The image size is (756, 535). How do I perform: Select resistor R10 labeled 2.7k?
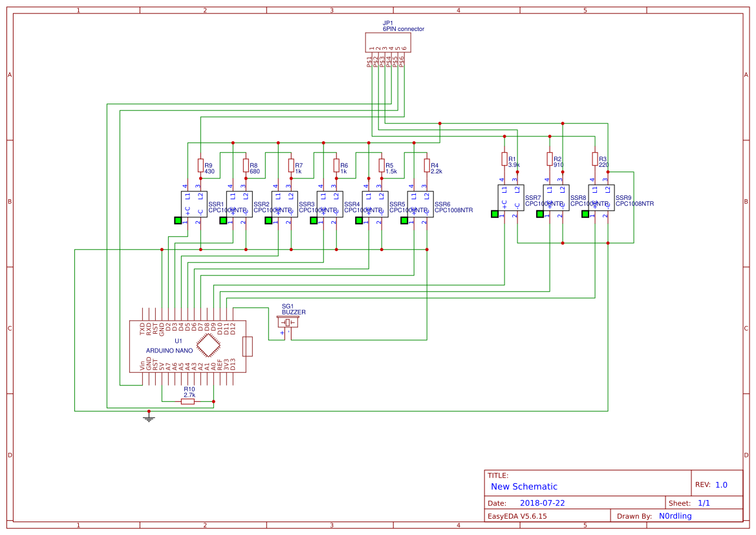186,402
